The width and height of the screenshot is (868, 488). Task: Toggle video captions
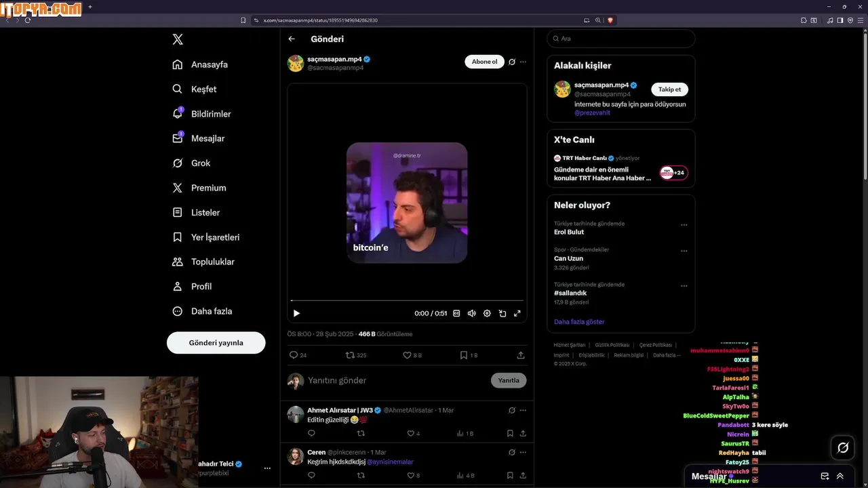click(456, 313)
